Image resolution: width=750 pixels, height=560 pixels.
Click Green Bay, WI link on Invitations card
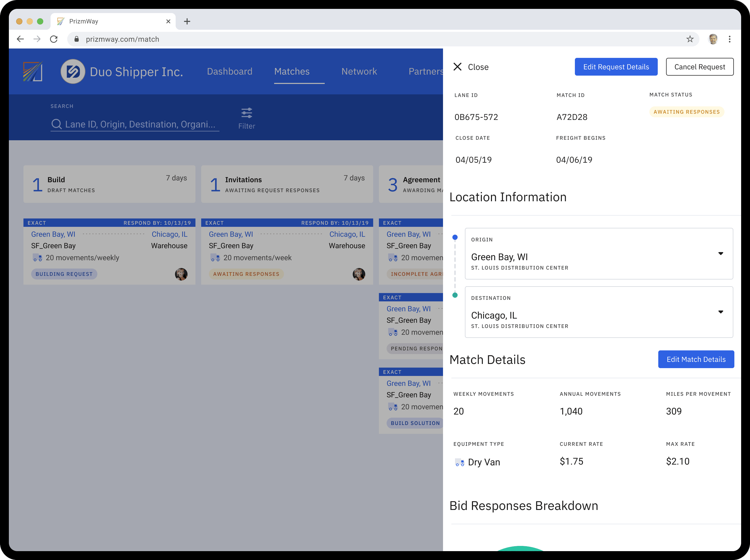pyautogui.click(x=231, y=234)
